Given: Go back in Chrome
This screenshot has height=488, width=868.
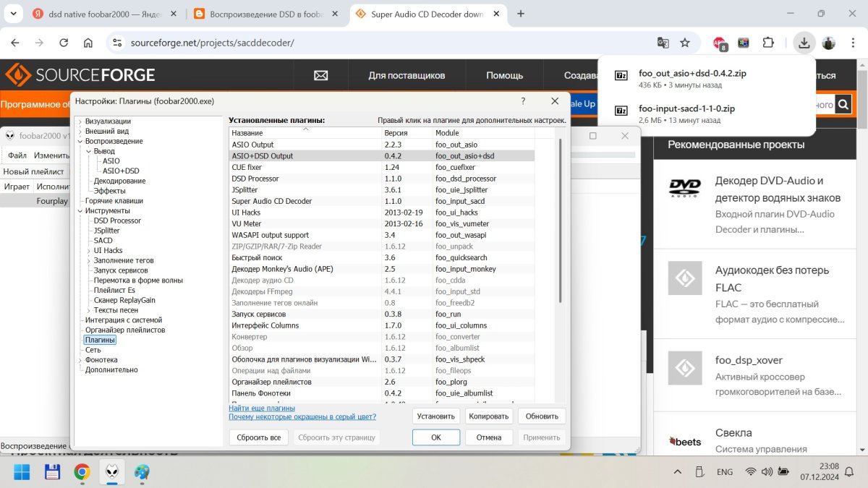Looking at the screenshot, I should coord(17,43).
